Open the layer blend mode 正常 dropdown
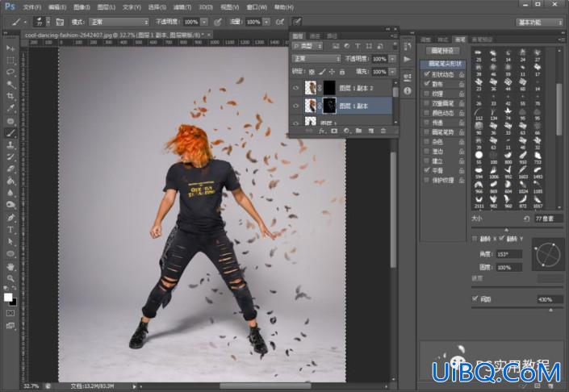569x392 pixels. point(316,59)
